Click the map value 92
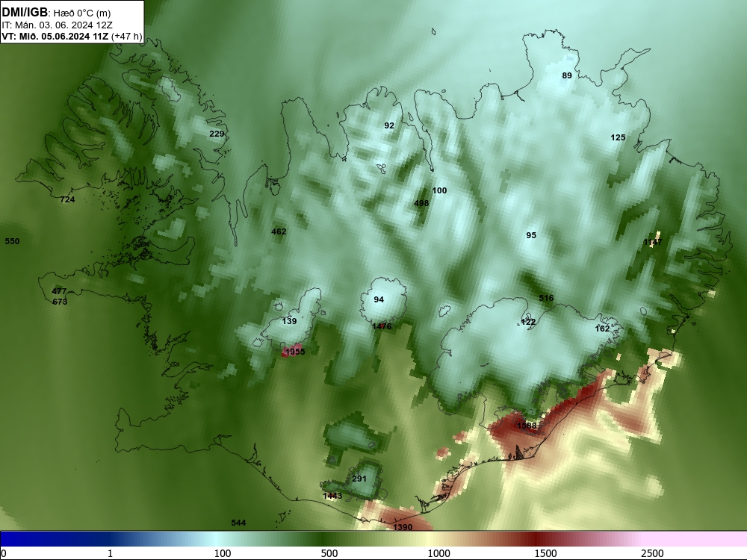The width and height of the screenshot is (747, 560). click(389, 125)
